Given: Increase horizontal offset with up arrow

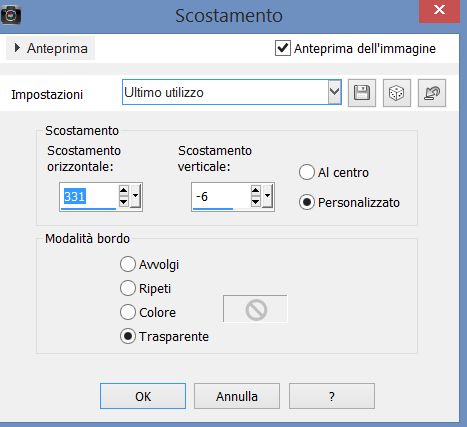Looking at the screenshot, I should pyautogui.click(x=124, y=191).
